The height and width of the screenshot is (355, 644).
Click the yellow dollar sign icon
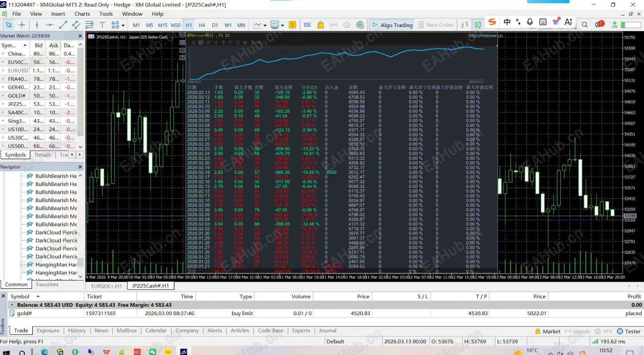[x=293, y=25]
